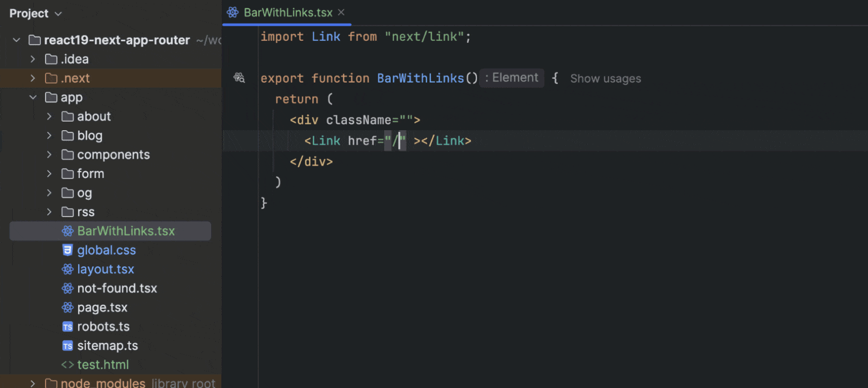Screen dimensions: 868x388
Task: Click the Show usages hint
Action: pos(605,79)
